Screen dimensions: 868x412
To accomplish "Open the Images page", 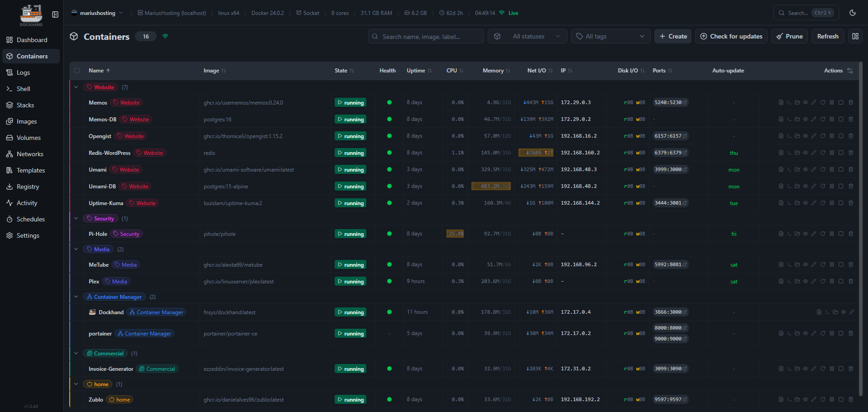I will (x=31, y=121).
